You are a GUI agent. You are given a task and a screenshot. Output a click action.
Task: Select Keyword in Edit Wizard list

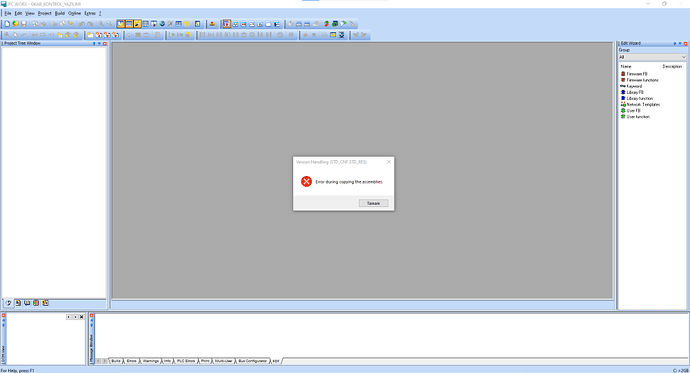pyautogui.click(x=631, y=86)
